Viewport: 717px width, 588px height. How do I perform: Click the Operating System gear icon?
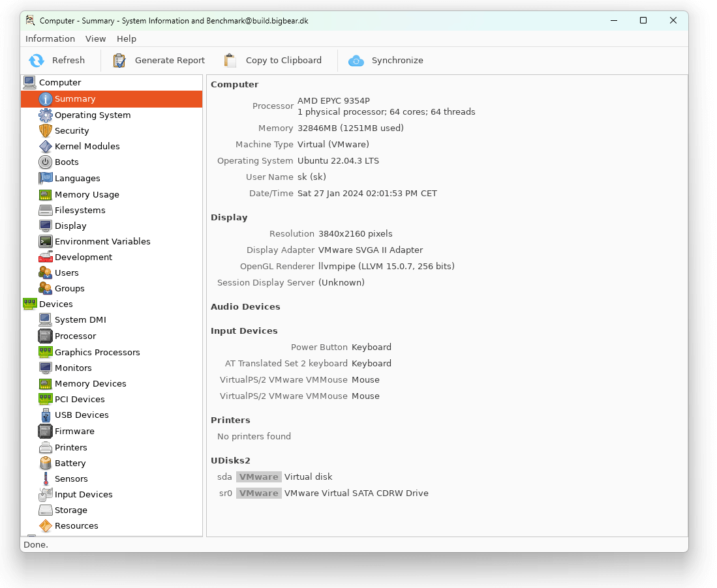click(45, 115)
